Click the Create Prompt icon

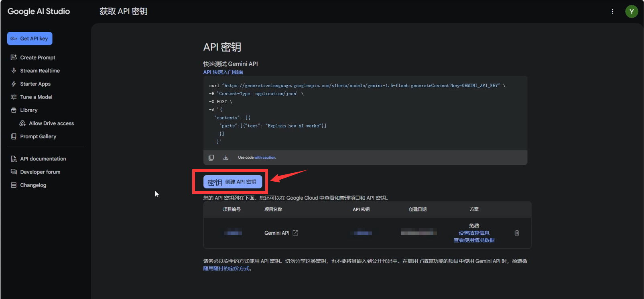pyautogui.click(x=14, y=57)
